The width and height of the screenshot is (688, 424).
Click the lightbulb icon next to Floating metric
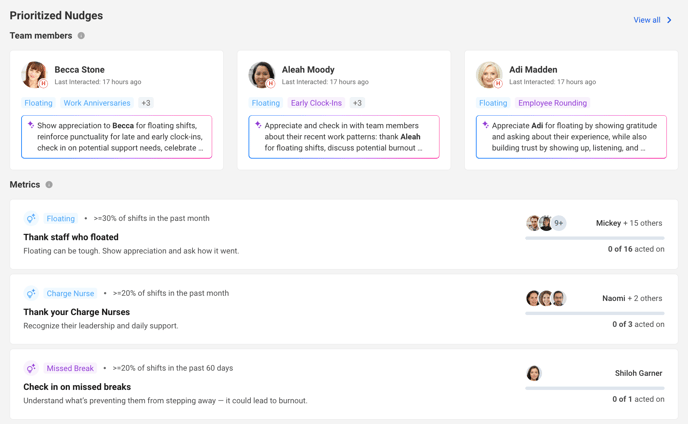[31, 218]
